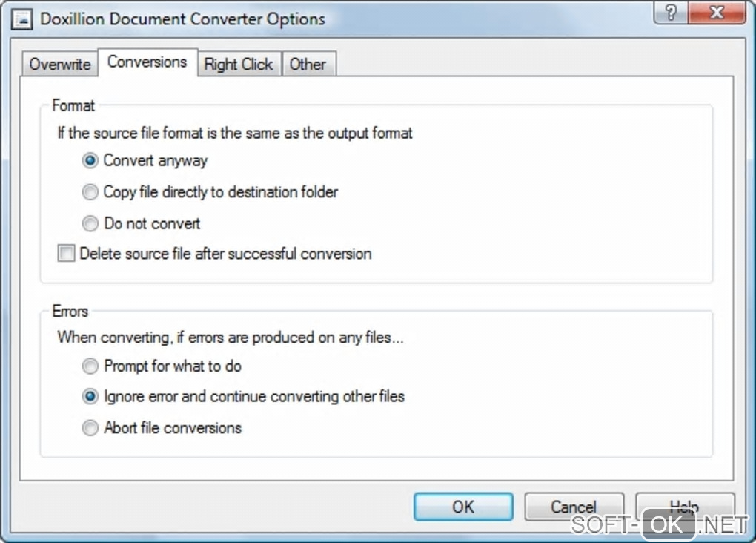Click the question mark help icon

click(x=671, y=14)
